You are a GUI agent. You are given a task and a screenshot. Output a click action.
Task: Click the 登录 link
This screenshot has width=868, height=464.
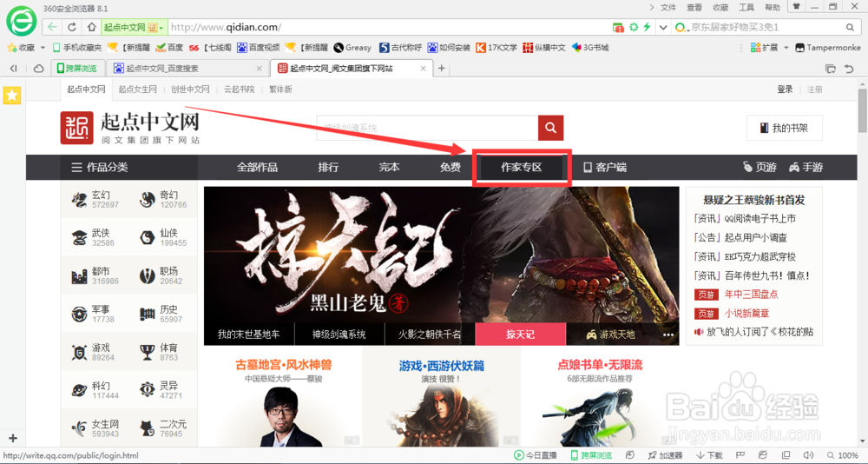(x=785, y=89)
